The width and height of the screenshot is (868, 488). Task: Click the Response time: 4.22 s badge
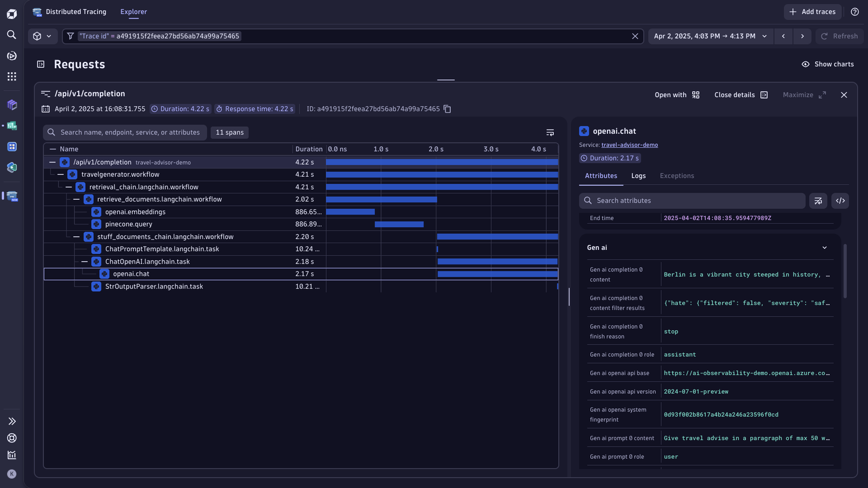click(x=254, y=109)
